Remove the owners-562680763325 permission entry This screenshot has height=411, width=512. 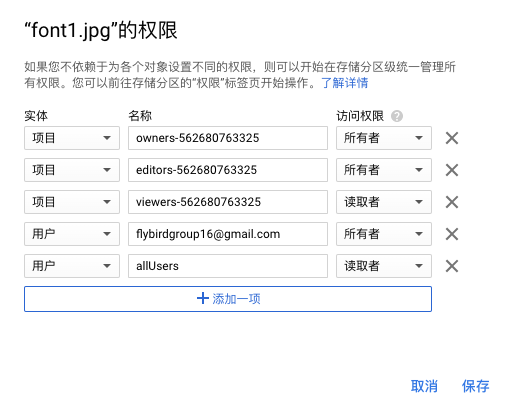[452, 138]
